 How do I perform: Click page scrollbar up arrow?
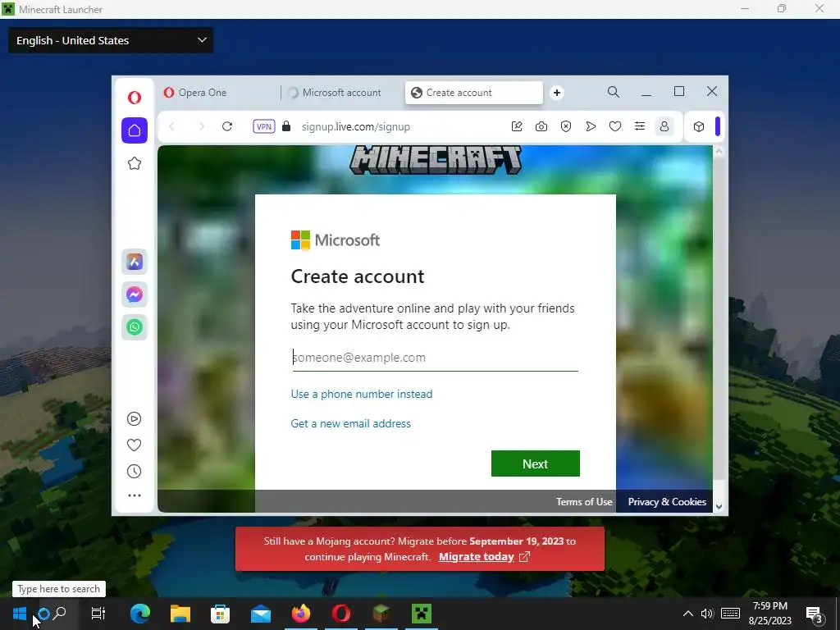[719, 151]
